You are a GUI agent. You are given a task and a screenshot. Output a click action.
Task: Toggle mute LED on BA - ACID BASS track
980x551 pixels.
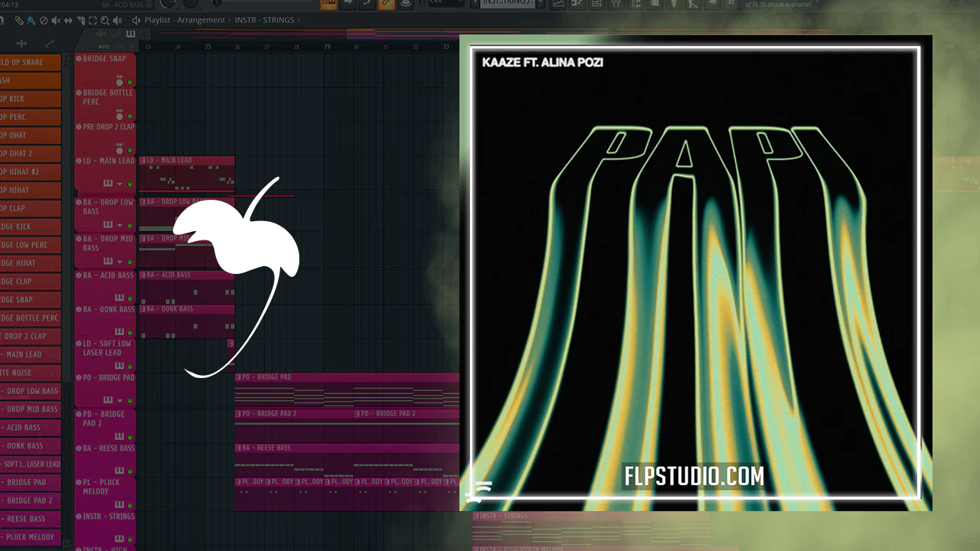[130, 297]
